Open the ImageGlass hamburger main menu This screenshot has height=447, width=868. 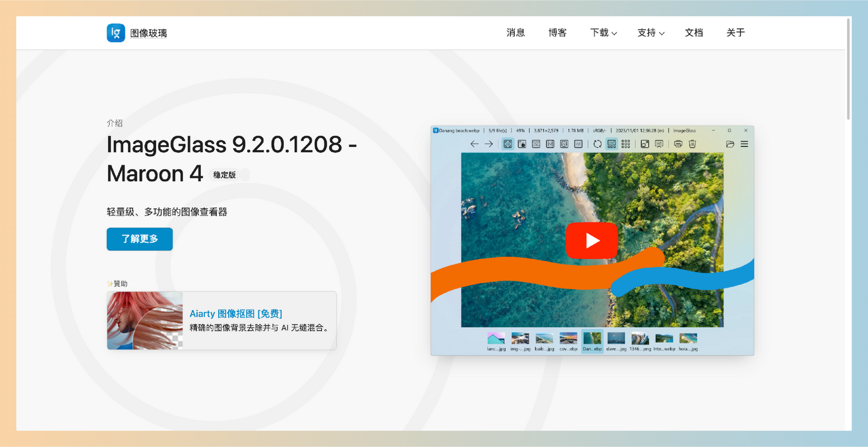pyautogui.click(x=743, y=144)
